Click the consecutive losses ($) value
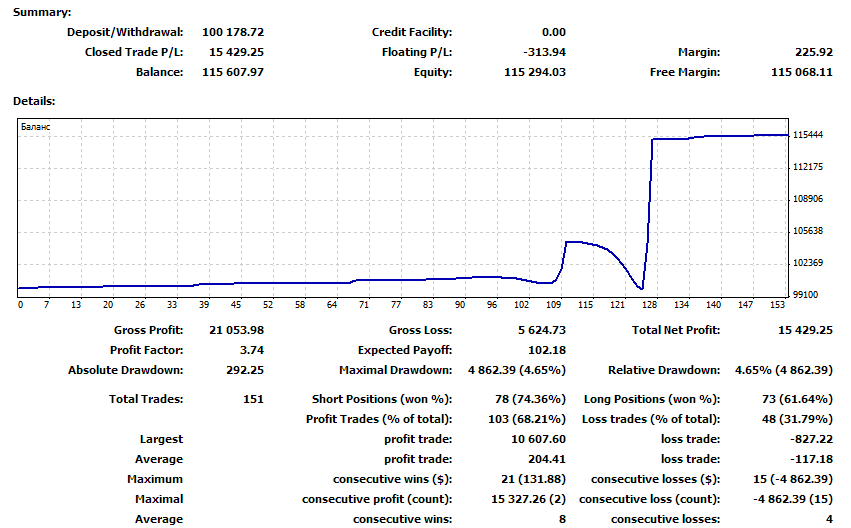Viewport: 851px width, 528px height. (x=793, y=479)
